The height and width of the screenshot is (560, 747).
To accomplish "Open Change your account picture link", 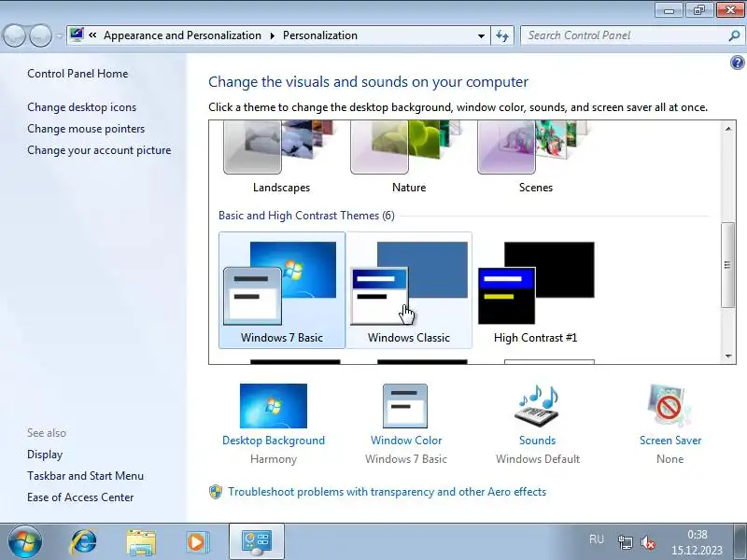I will pos(99,150).
